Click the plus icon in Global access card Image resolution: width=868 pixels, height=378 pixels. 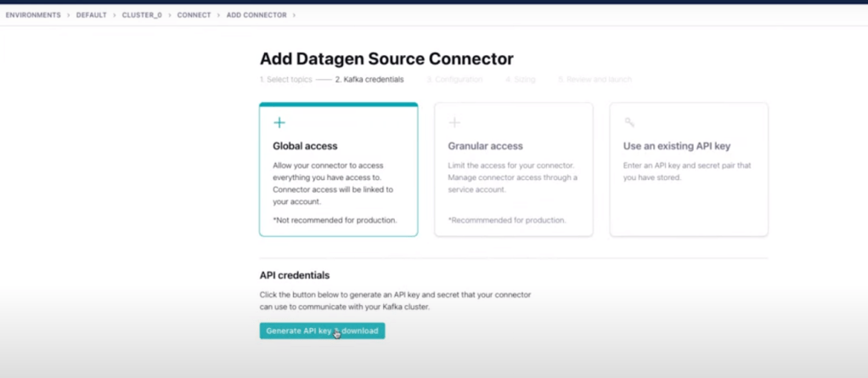click(x=279, y=123)
